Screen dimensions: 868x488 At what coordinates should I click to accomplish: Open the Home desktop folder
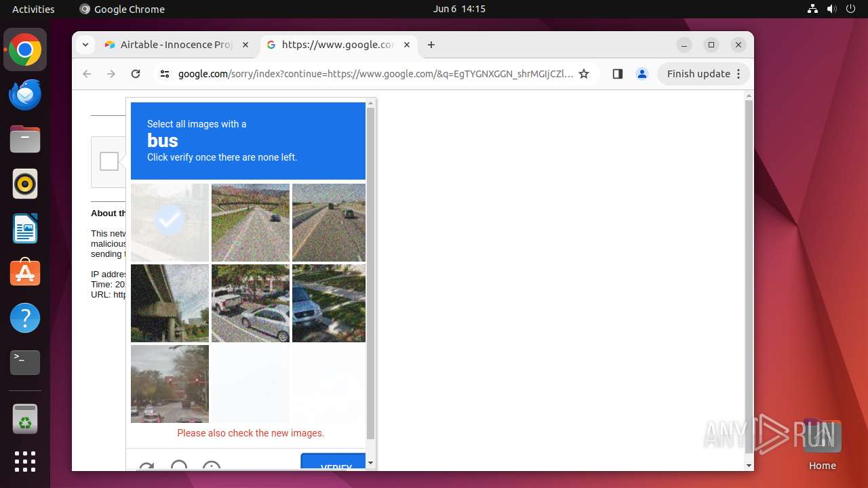(822, 445)
